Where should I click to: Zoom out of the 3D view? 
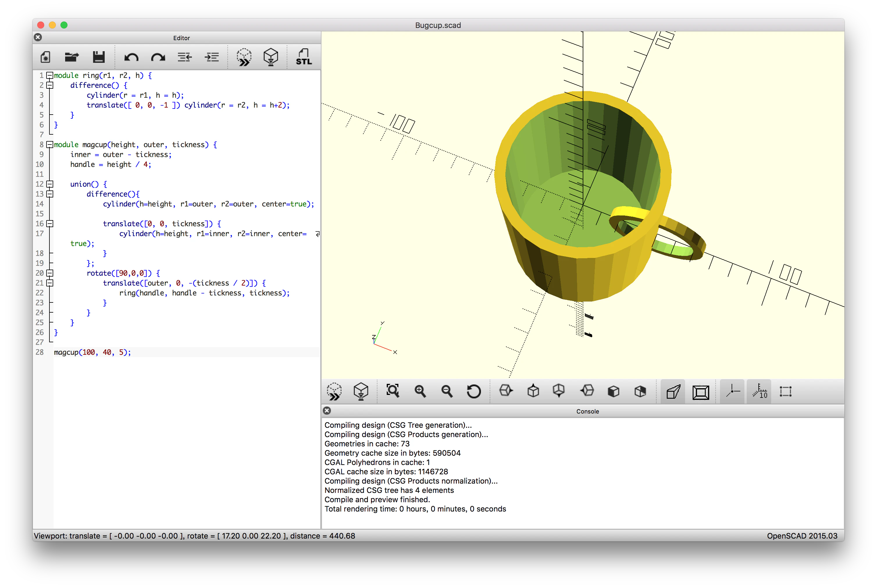click(x=447, y=391)
